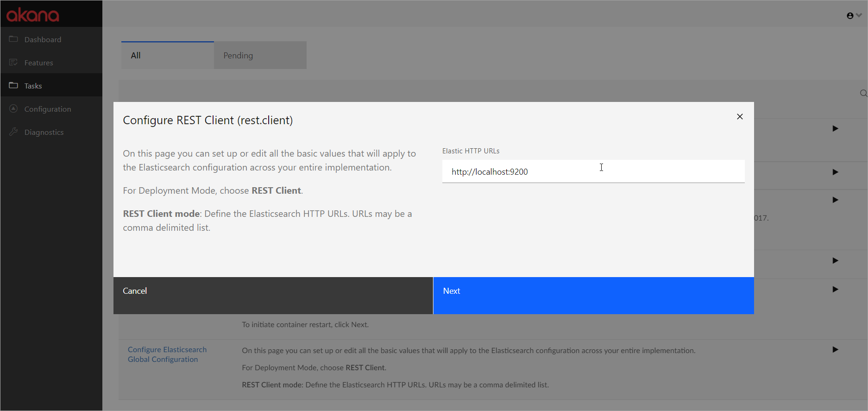Expand the Configure Elasticsearch Global Configuration task arrow
868x411 pixels.
(835, 350)
